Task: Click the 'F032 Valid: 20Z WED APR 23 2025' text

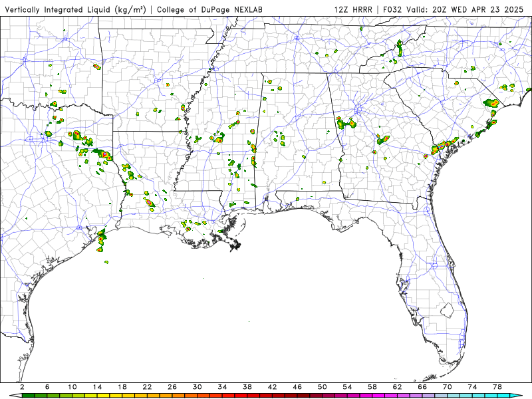Action: [453, 9]
